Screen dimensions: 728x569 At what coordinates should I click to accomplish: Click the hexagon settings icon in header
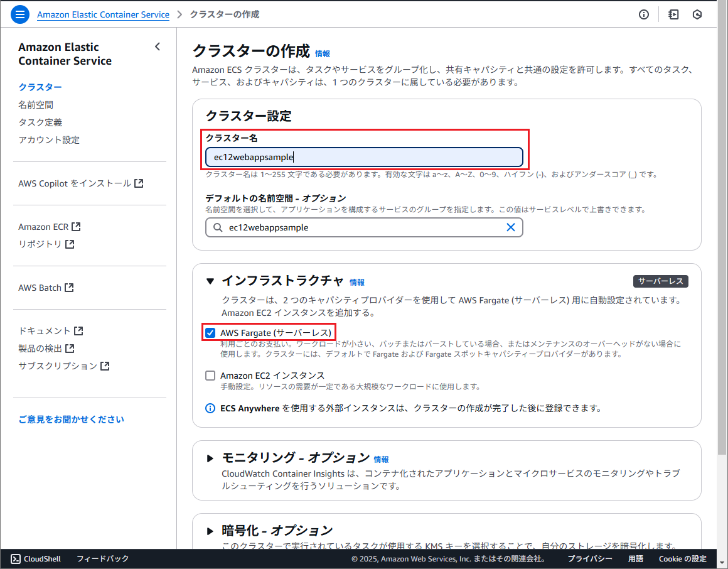[x=697, y=14]
